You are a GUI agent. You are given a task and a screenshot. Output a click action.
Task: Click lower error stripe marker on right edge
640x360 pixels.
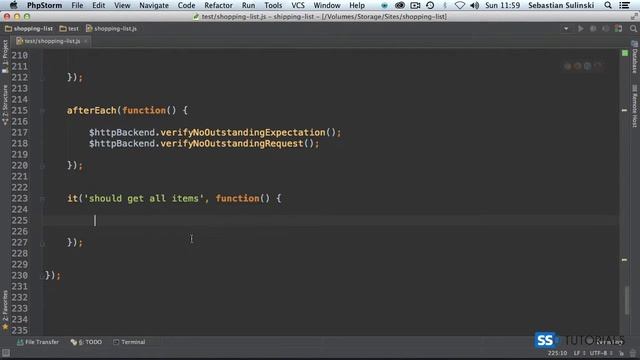pyautogui.click(x=624, y=260)
